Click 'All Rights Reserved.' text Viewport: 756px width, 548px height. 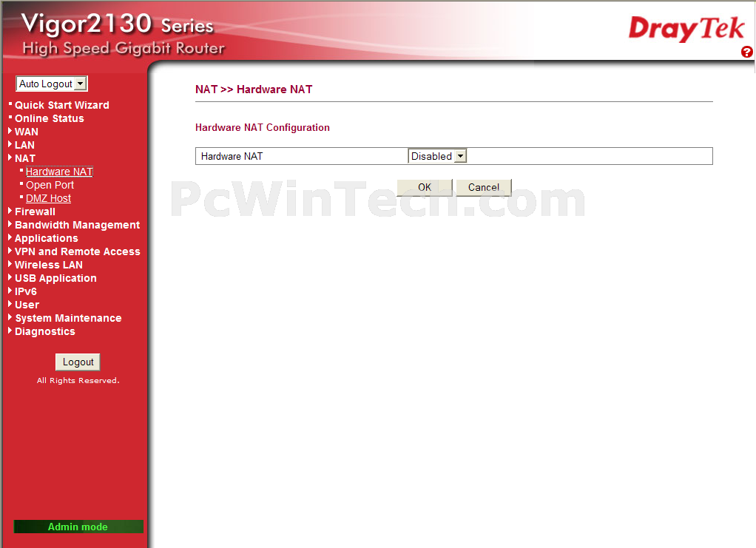pos(78,381)
